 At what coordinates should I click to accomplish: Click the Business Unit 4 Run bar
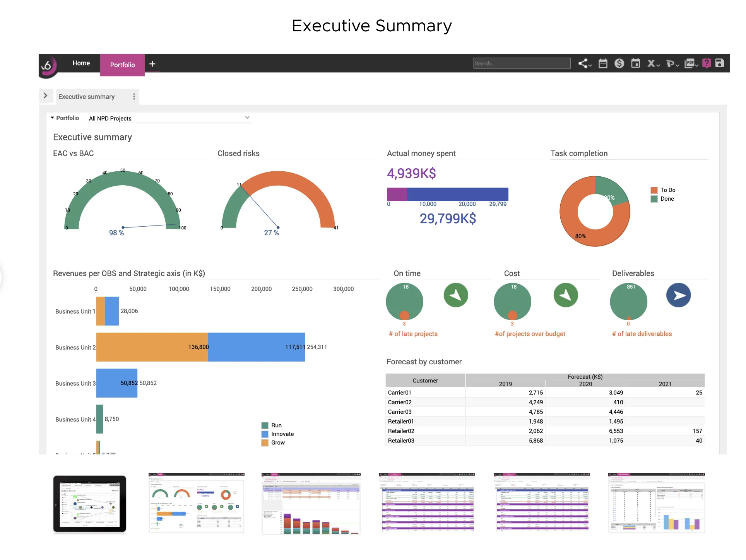pyautogui.click(x=99, y=419)
